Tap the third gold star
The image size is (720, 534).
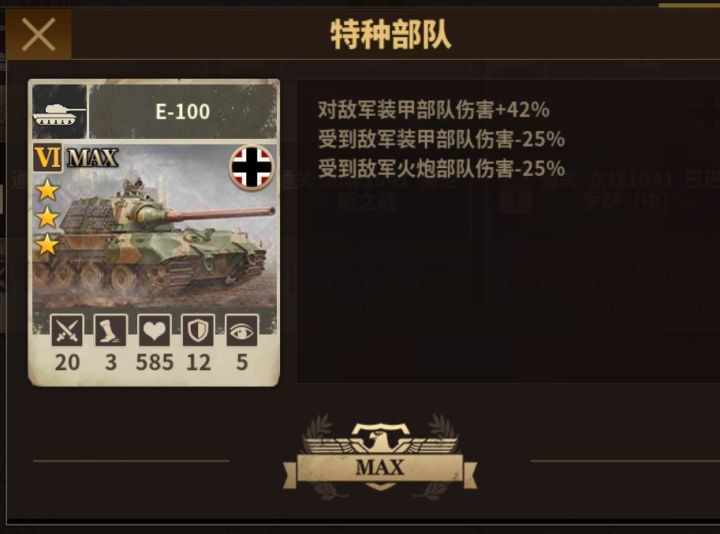[48, 244]
